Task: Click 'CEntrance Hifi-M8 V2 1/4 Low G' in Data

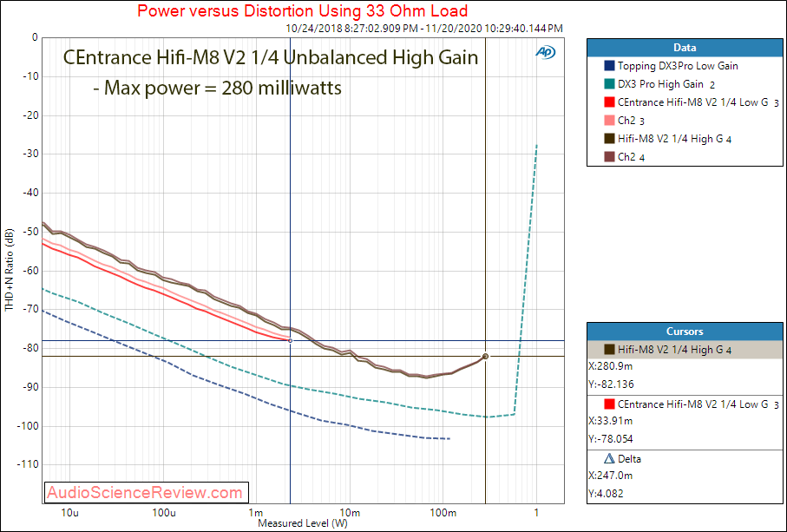Action: (698, 102)
